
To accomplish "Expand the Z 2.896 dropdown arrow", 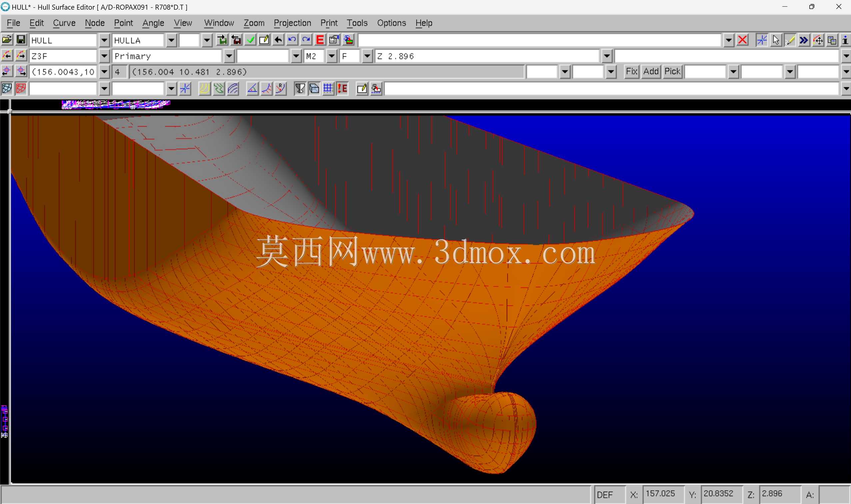I will [607, 56].
